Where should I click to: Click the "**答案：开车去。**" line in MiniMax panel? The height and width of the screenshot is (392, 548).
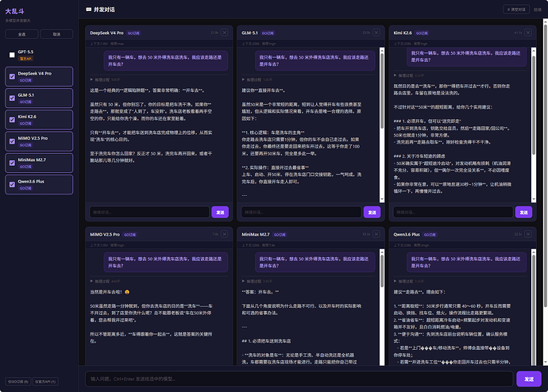260,292
